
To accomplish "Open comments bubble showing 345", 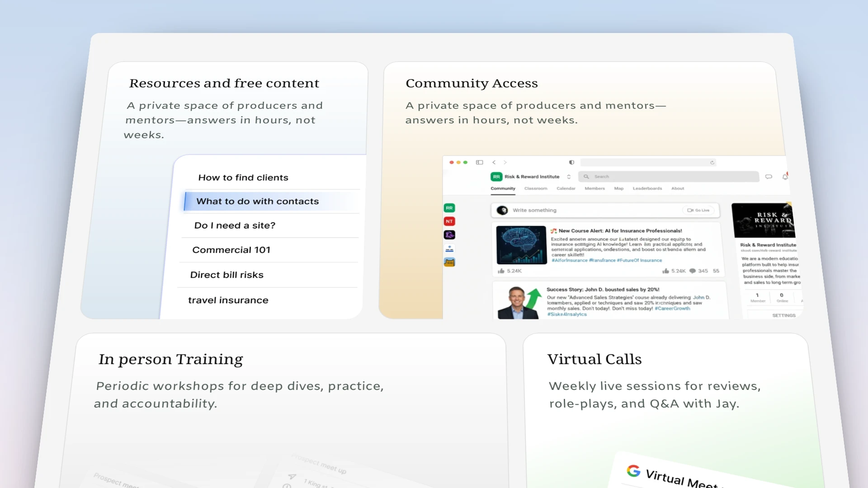I will [x=692, y=271].
